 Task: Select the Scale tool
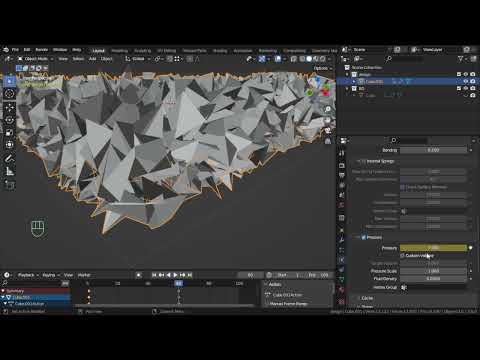(10, 132)
